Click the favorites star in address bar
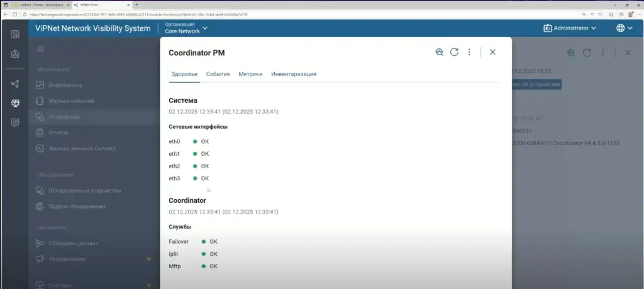Image resolution: width=644 pixels, height=289 pixels. [600, 14]
